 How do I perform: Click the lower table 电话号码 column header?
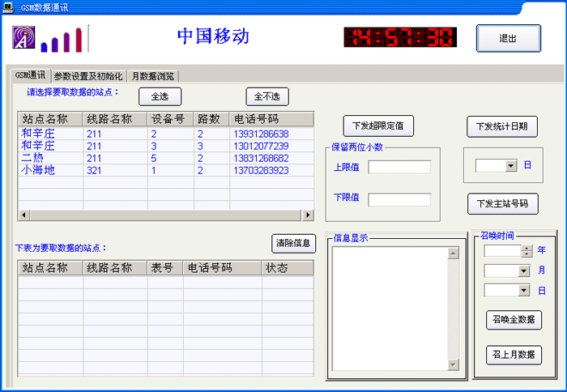tap(222, 268)
